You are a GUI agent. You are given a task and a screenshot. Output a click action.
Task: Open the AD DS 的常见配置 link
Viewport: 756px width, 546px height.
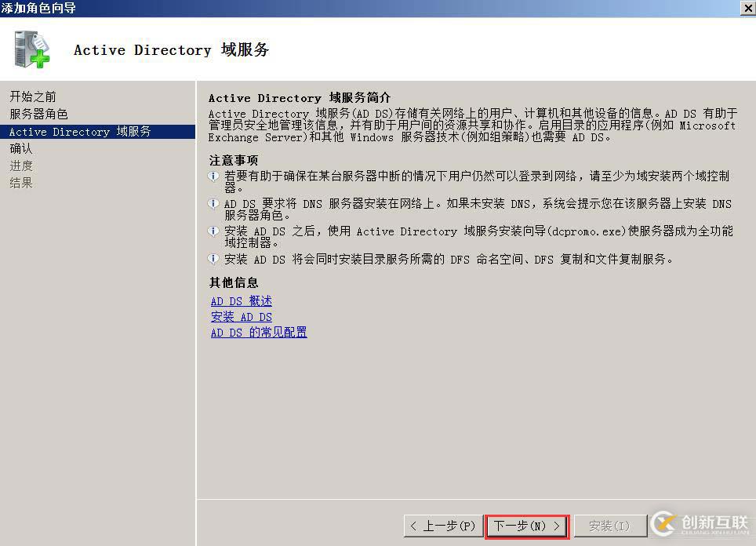tap(259, 333)
